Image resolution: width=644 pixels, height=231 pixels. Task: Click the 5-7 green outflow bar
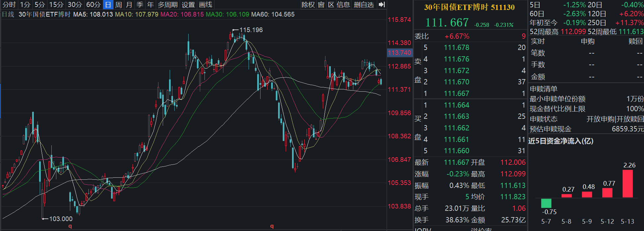tap(546, 203)
